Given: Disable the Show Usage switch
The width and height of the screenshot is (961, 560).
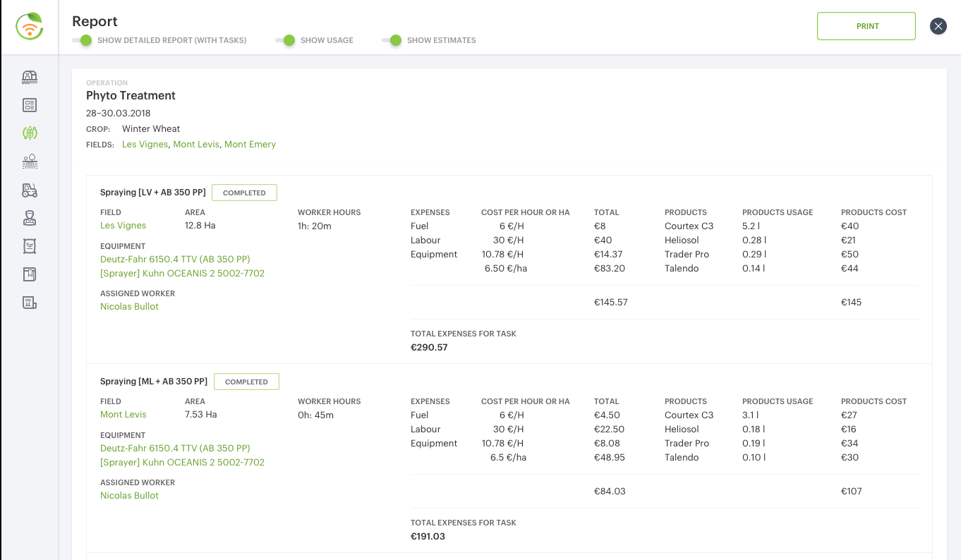Looking at the screenshot, I should click(286, 40).
